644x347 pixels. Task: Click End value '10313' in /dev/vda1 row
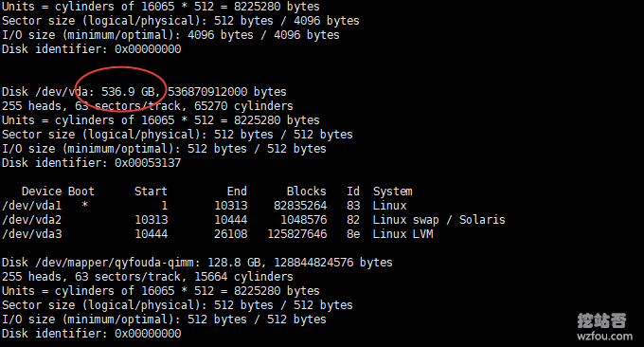[231, 206]
